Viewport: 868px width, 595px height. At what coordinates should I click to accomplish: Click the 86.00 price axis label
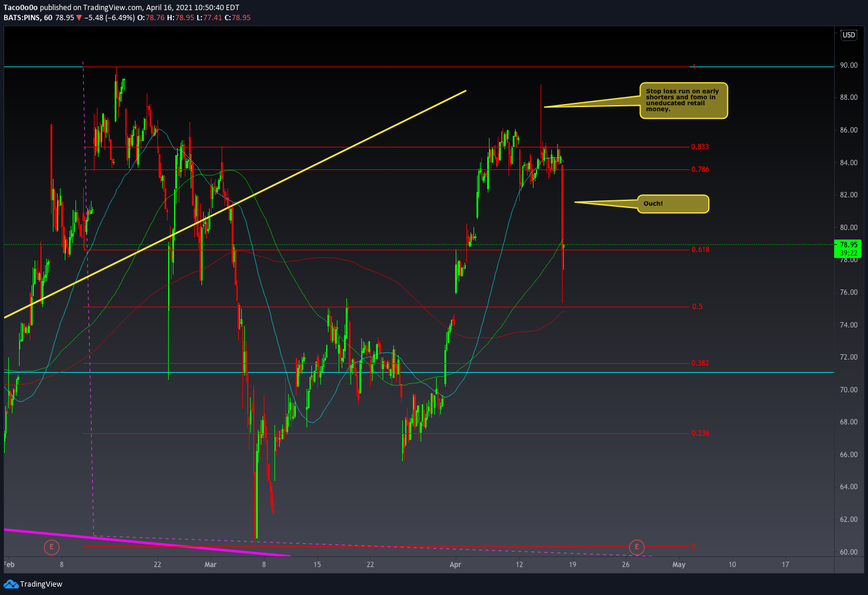[848, 130]
